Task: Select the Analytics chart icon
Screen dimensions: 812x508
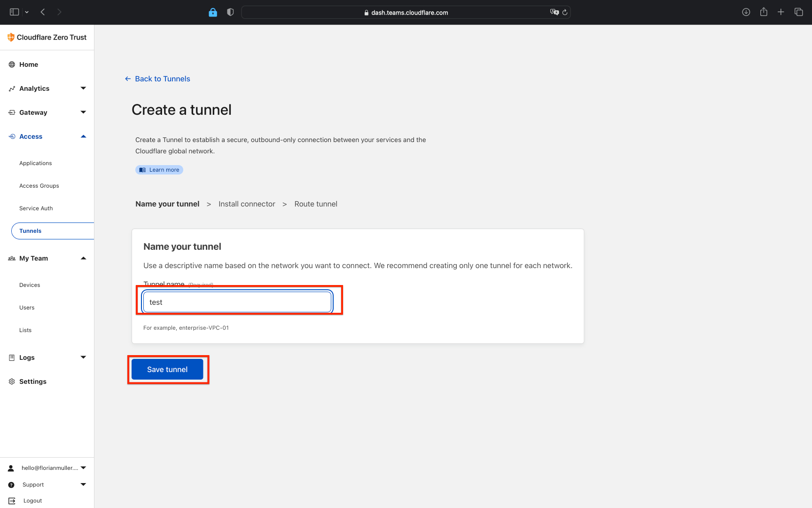Action: [12, 88]
